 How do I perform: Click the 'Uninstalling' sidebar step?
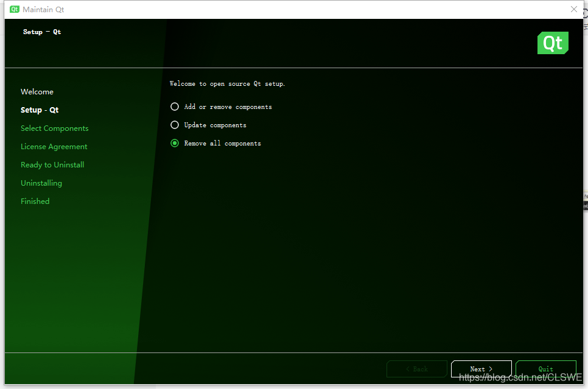pyautogui.click(x=41, y=183)
